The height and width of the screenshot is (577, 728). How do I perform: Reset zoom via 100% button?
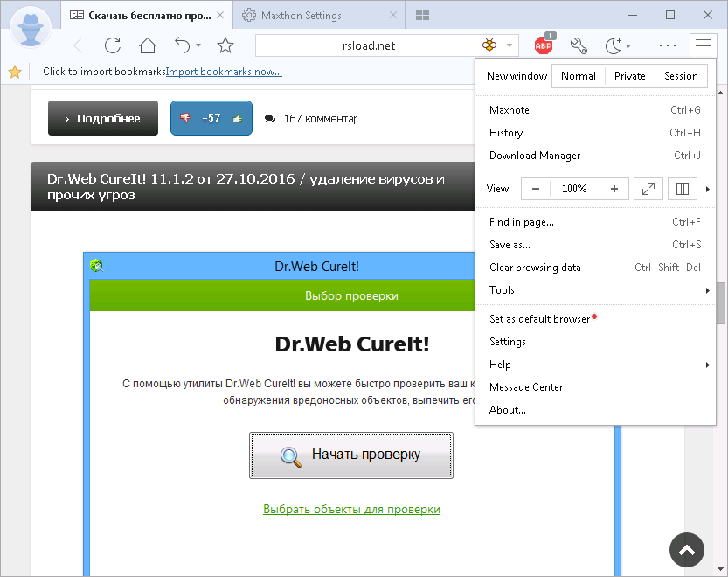574,189
